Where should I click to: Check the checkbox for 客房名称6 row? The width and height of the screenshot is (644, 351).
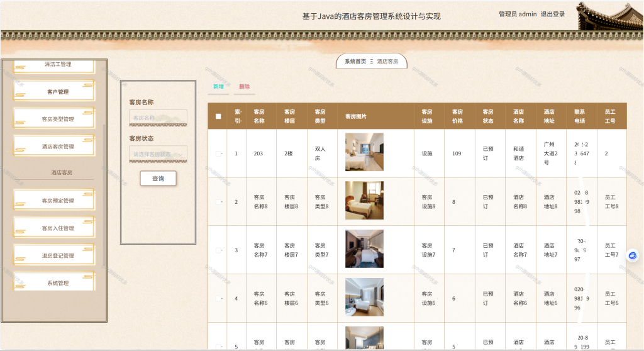tap(218, 299)
